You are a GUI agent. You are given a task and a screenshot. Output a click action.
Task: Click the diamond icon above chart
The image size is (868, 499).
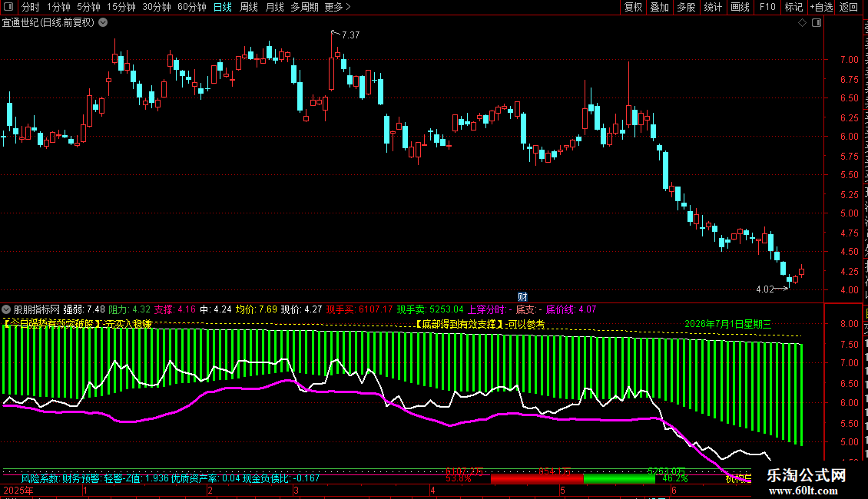[x=802, y=23]
